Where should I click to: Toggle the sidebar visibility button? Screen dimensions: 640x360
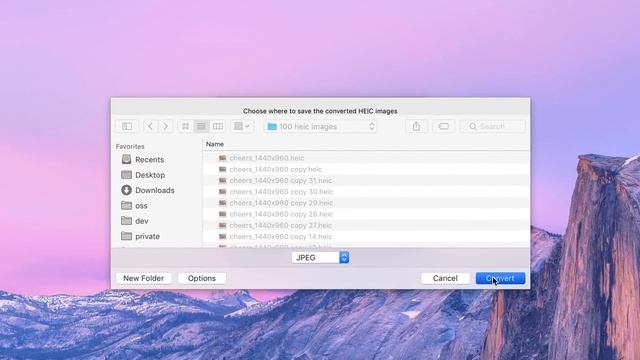[127, 127]
